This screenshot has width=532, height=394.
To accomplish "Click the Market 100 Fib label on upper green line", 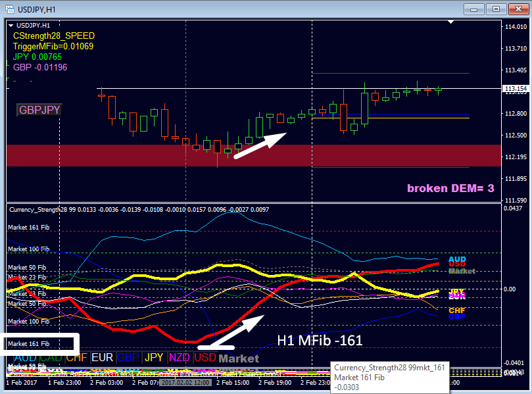I will (29, 249).
